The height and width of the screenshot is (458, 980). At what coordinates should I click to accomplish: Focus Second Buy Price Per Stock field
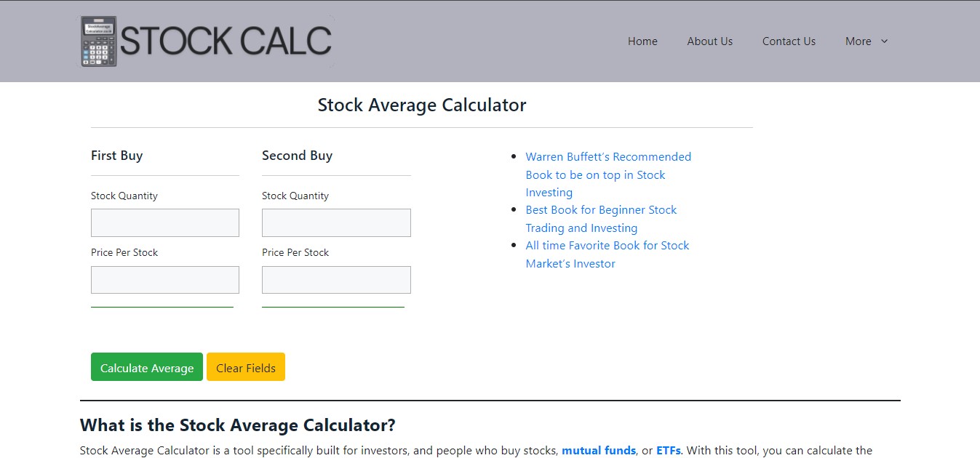click(x=336, y=279)
